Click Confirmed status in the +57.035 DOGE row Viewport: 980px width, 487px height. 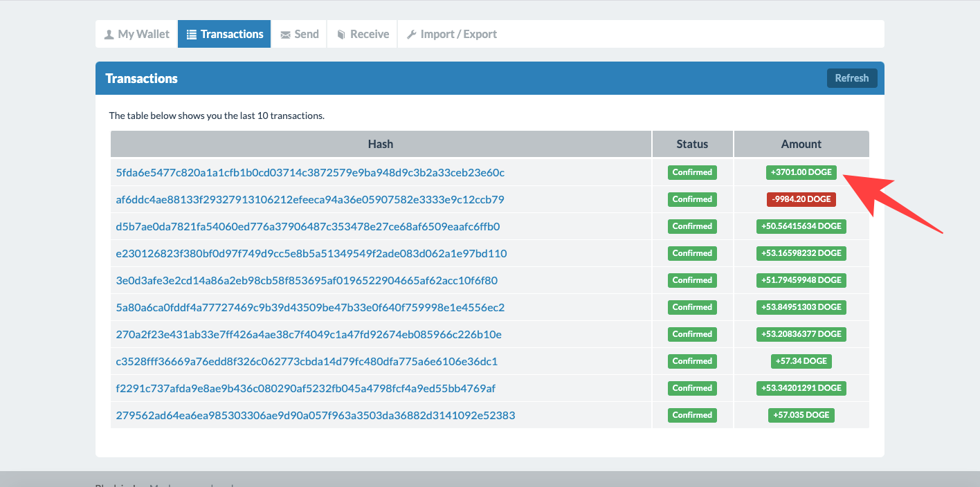(692, 415)
